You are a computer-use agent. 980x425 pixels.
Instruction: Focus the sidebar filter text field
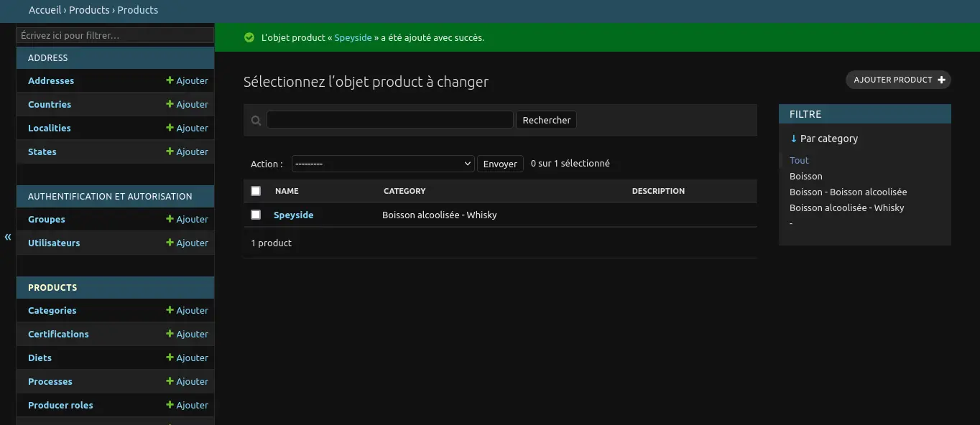click(x=115, y=35)
